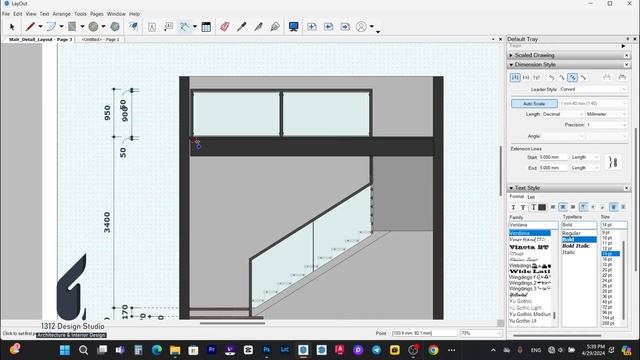Expand the Scaled Drawing panel

[511, 55]
